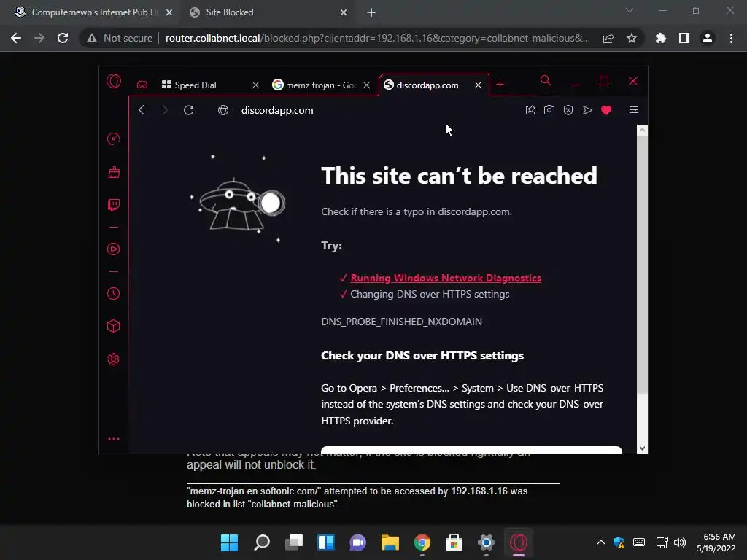The height and width of the screenshot is (560, 747).
Task: Switch to the Speed Dial tab
Action: [211, 85]
